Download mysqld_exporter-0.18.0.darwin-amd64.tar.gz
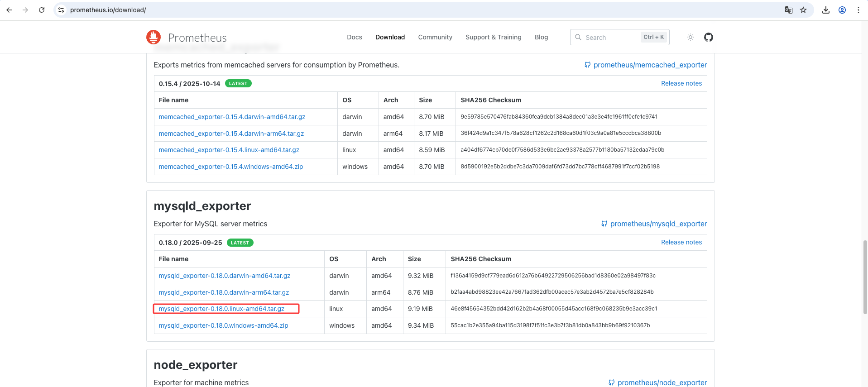Image resolution: width=868 pixels, height=387 pixels. [225, 276]
